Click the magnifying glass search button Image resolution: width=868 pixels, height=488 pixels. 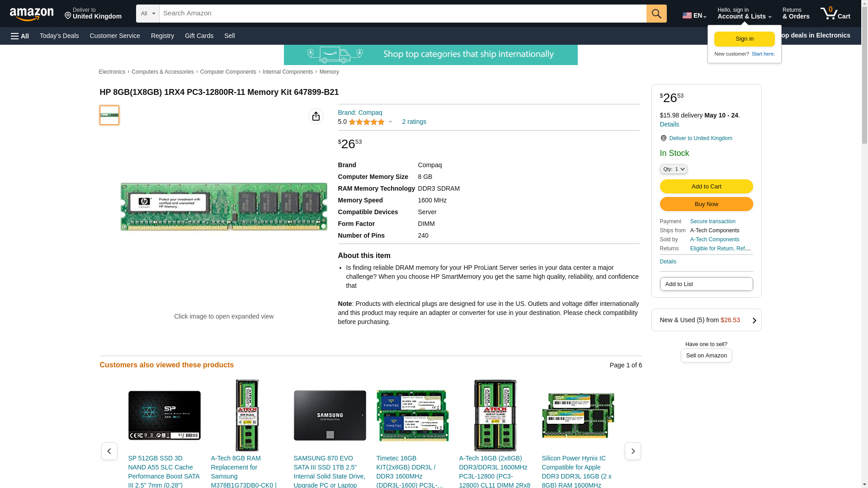tap(656, 14)
